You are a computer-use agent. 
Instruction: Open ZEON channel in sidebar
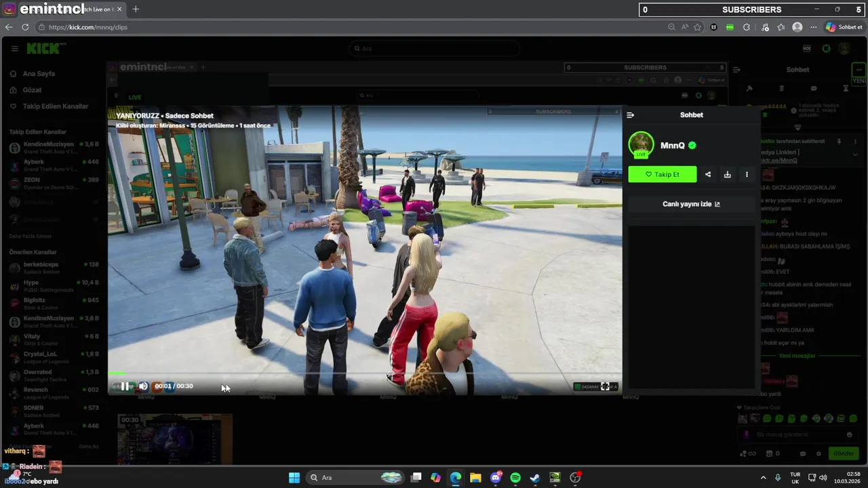[x=54, y=183]
